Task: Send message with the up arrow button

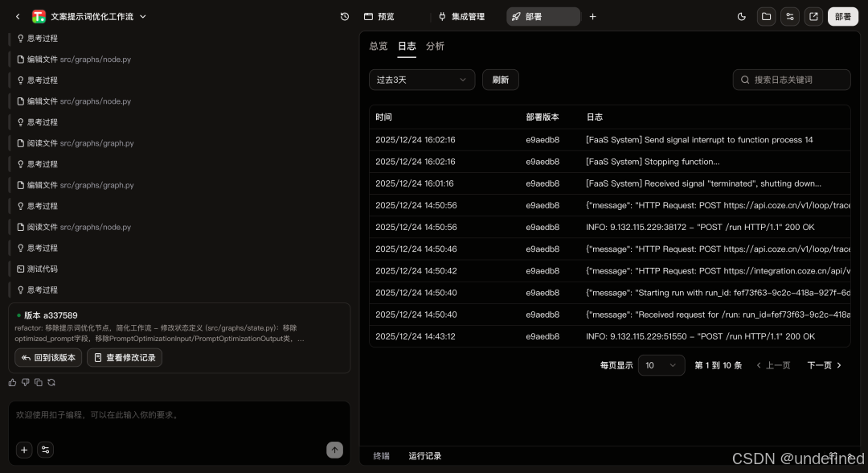Action: tap(334, 450)
